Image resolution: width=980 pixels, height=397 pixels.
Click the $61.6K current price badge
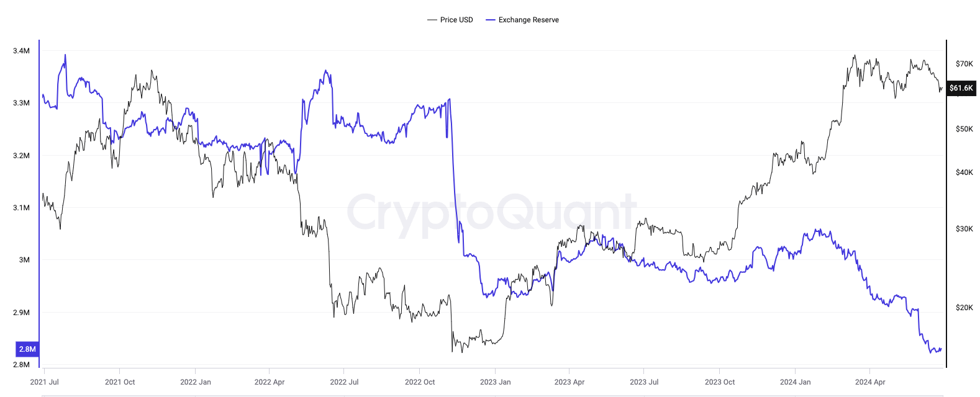[x=961, y=88]
